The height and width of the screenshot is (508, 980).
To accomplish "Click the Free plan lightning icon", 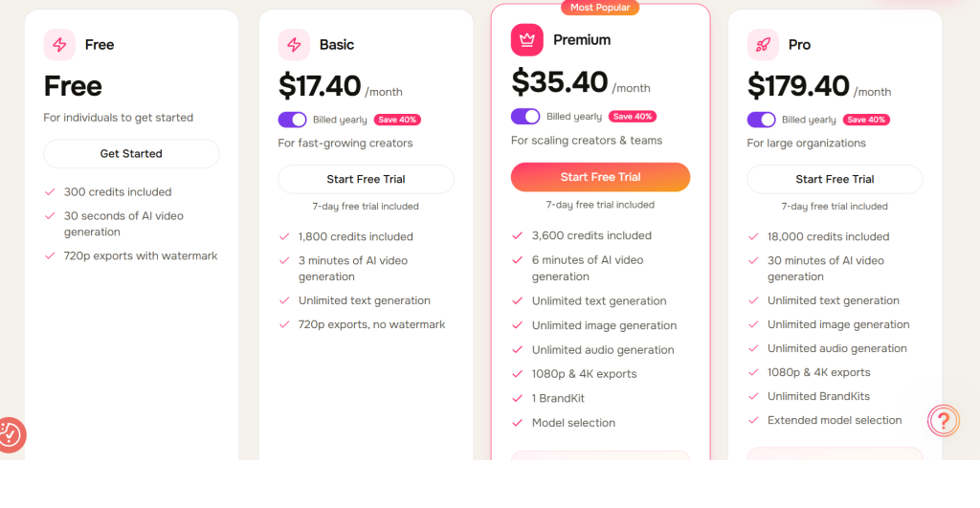I will (59, 45).
